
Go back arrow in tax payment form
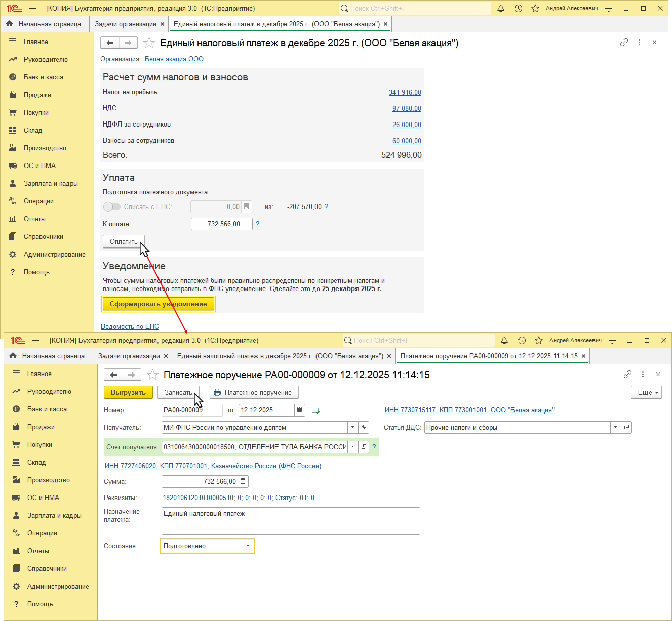110,43
